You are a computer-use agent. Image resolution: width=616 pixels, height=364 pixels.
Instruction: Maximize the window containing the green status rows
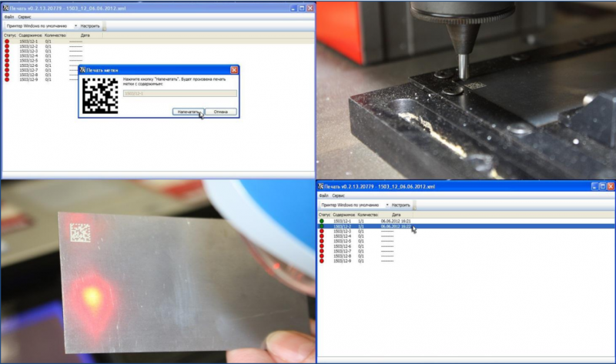[x=602, y=187]
